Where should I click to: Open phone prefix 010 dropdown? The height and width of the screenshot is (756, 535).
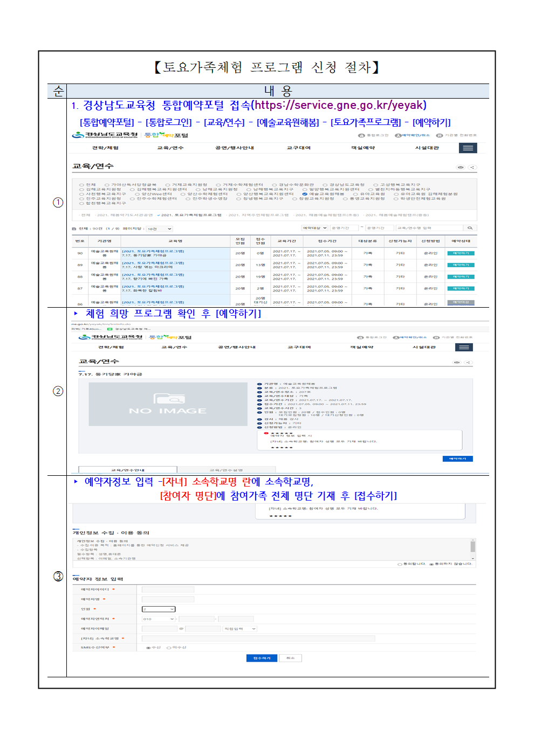pos(159,619)
